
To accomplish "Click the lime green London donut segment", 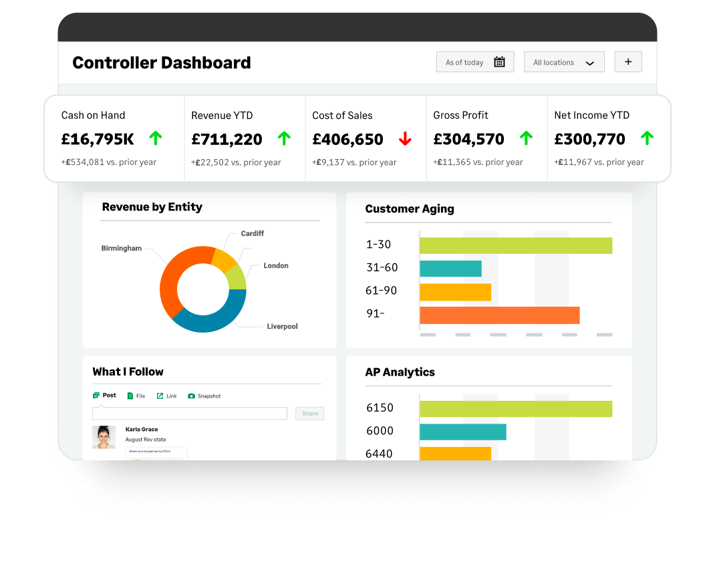I will coord(236,278).
